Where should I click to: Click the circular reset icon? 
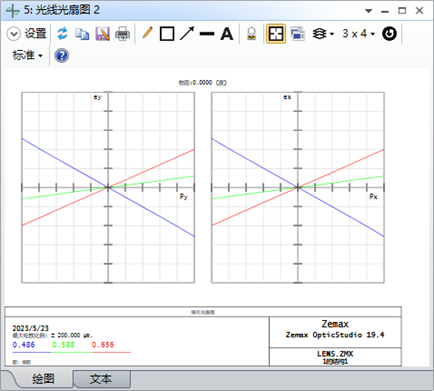pos(389,34)
